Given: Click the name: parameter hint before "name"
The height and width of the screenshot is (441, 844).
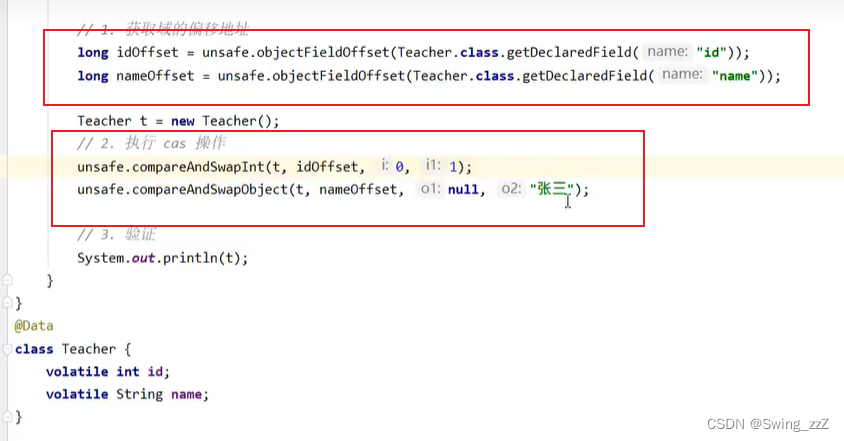Looking at the screenshot, I should coord(682,74).
